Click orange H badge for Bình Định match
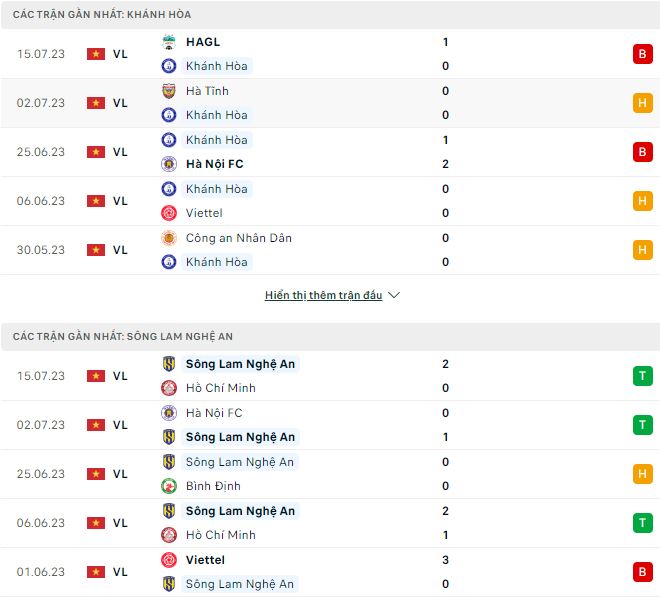Screen dimensions: 660x599 pyautogui.click(x=642, y=474)
